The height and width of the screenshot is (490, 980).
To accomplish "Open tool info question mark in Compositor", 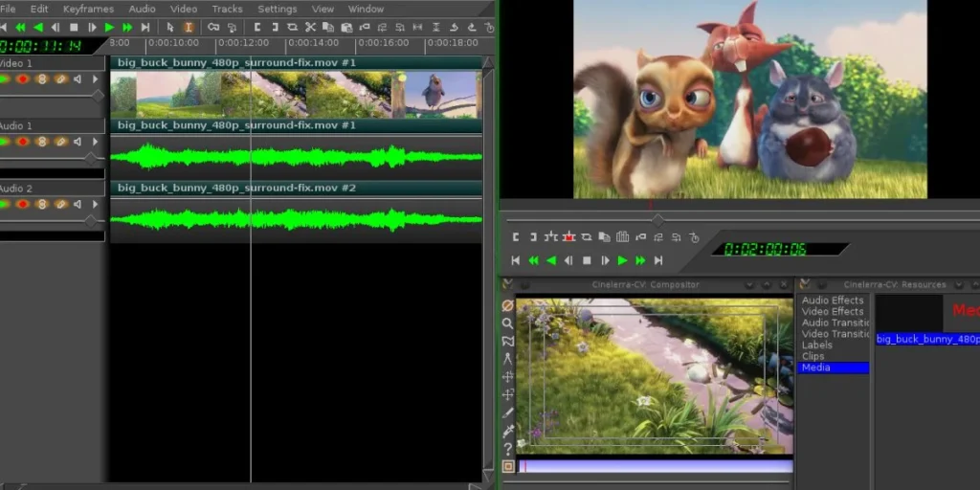I will (507, 448).
